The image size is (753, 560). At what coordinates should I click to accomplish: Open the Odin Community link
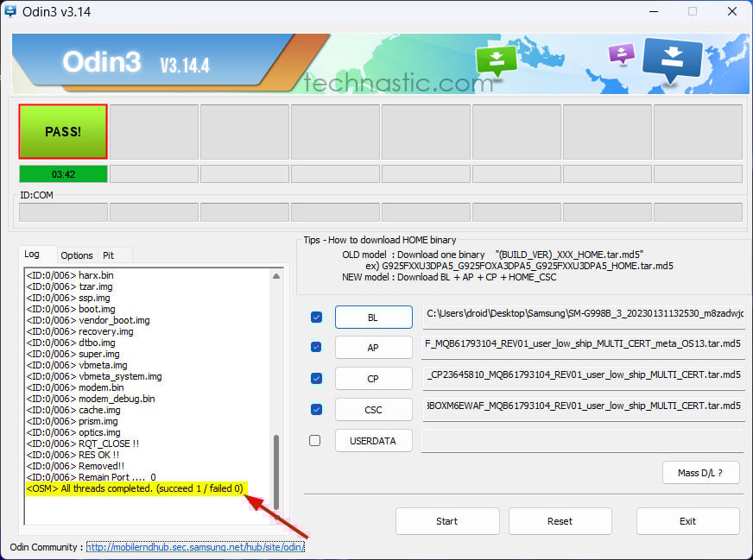[194, 547]
